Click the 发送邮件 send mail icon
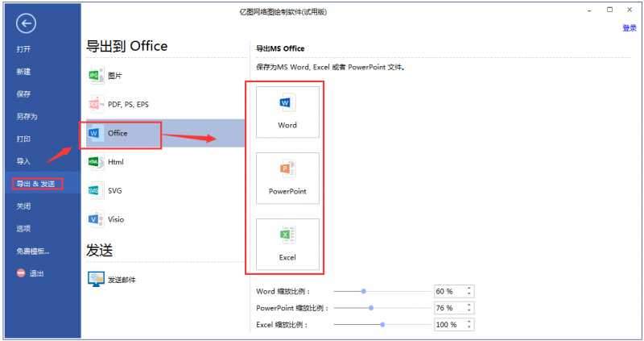Screen dimensions: 644x341 pos(96,279)
